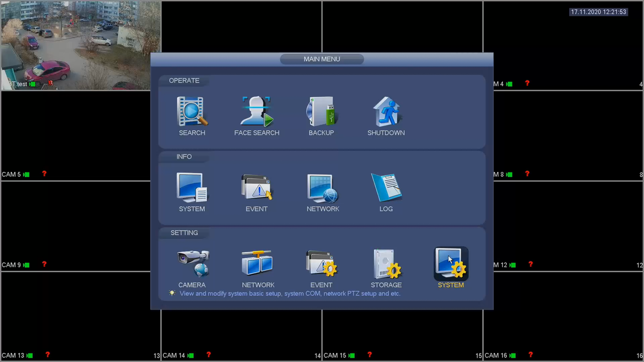Select the CAM 16 channel pane
Viewport: 644px width, 362px height.
(563, 316)
